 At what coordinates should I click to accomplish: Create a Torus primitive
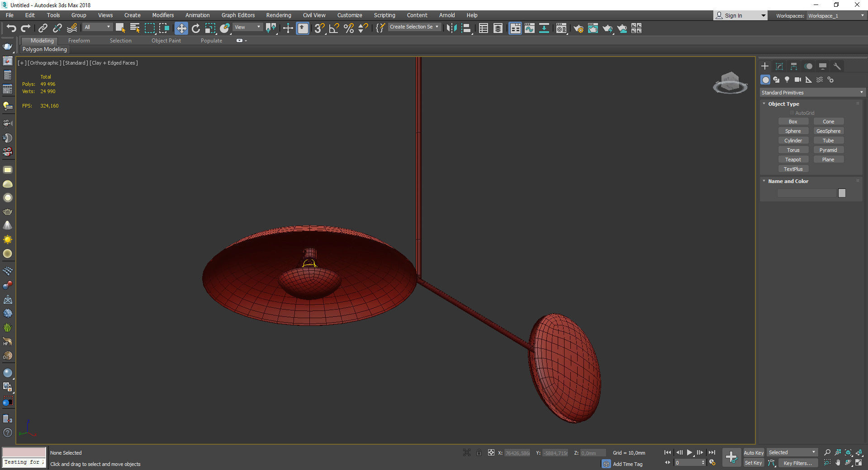(793, 150)
